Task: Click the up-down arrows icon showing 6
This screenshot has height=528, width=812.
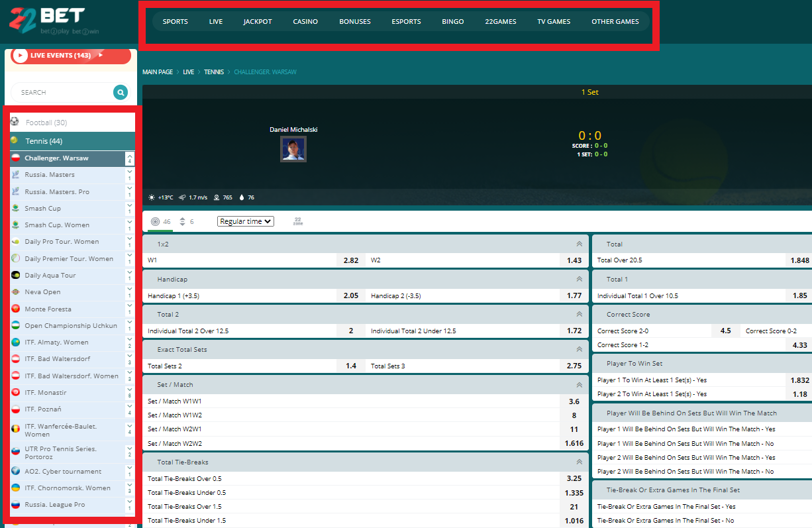Action: pos(183,221)
